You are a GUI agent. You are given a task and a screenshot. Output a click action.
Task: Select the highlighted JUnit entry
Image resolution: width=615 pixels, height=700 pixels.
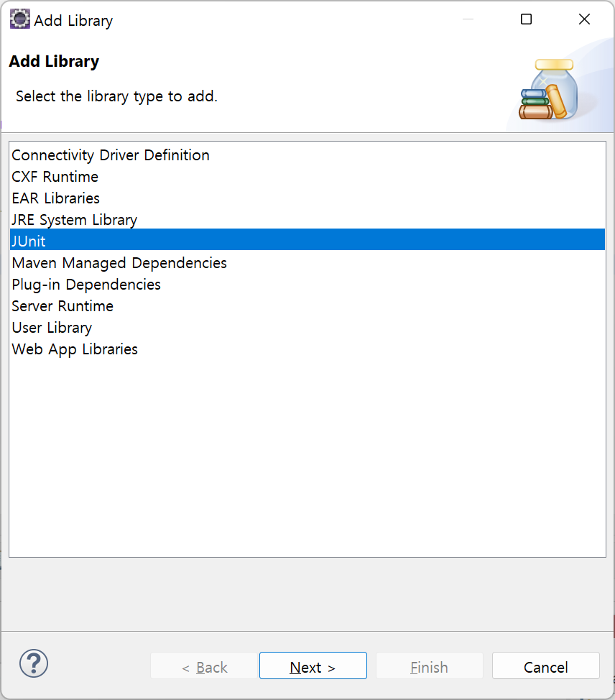pyautogui.click(x=307, y=241)
